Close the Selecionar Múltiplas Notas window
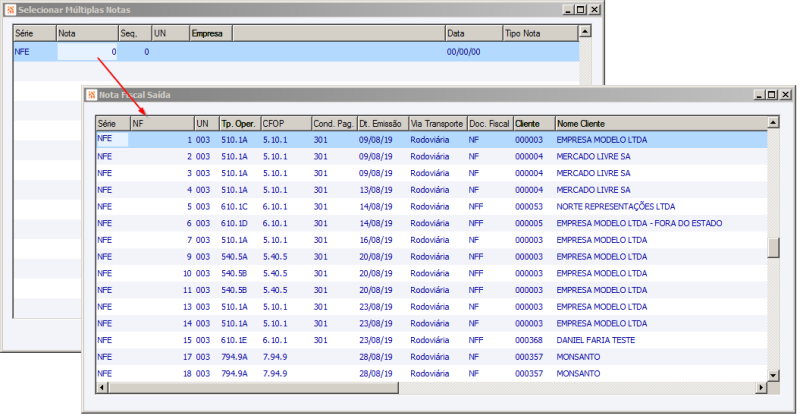This screenshot has height=419, width=800. 594,9
